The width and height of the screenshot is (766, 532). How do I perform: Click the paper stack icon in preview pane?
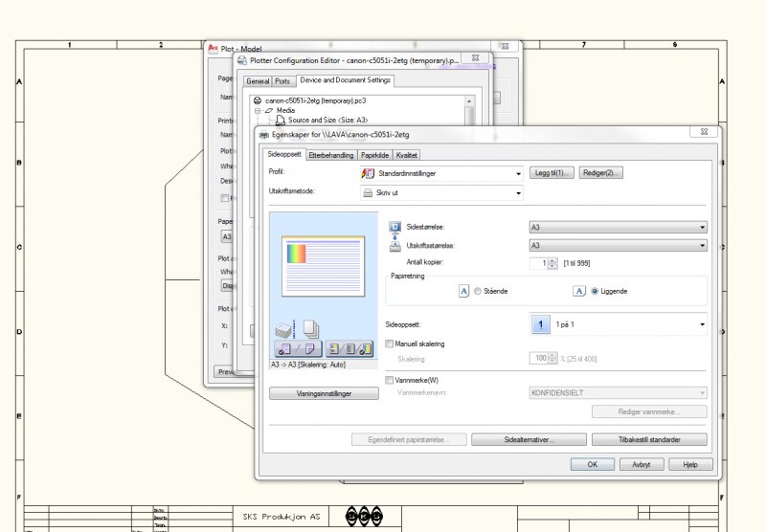284,330
